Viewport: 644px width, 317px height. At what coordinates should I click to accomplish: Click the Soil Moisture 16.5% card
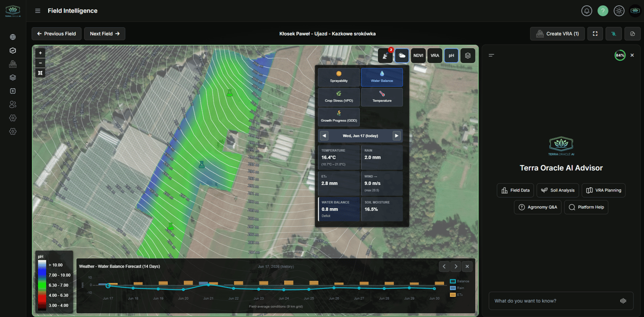[382, 209]
